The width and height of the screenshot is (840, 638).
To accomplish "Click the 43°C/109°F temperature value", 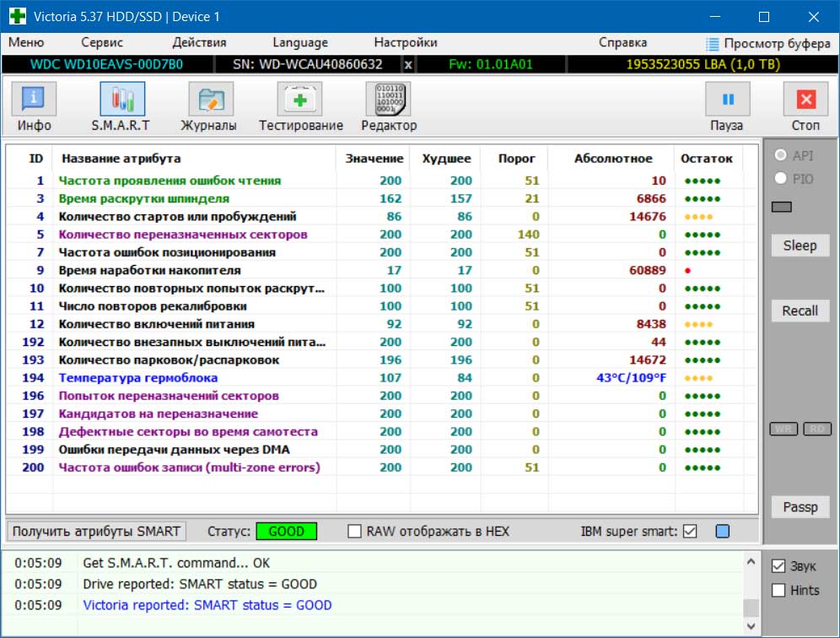I will (x=631, y=378).
